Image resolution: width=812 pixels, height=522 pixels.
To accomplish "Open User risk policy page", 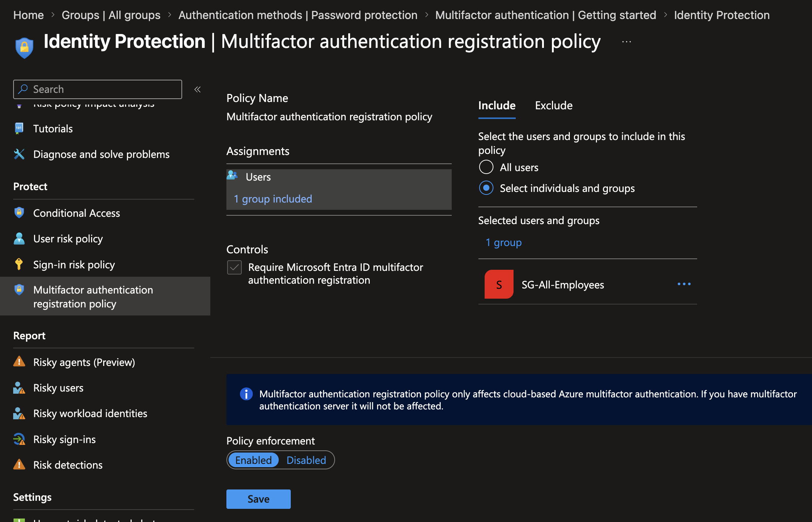I will click(x=68, y=239).
